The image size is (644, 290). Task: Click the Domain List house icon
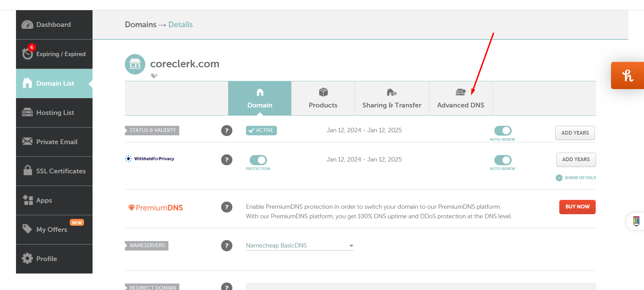[27, 83]
